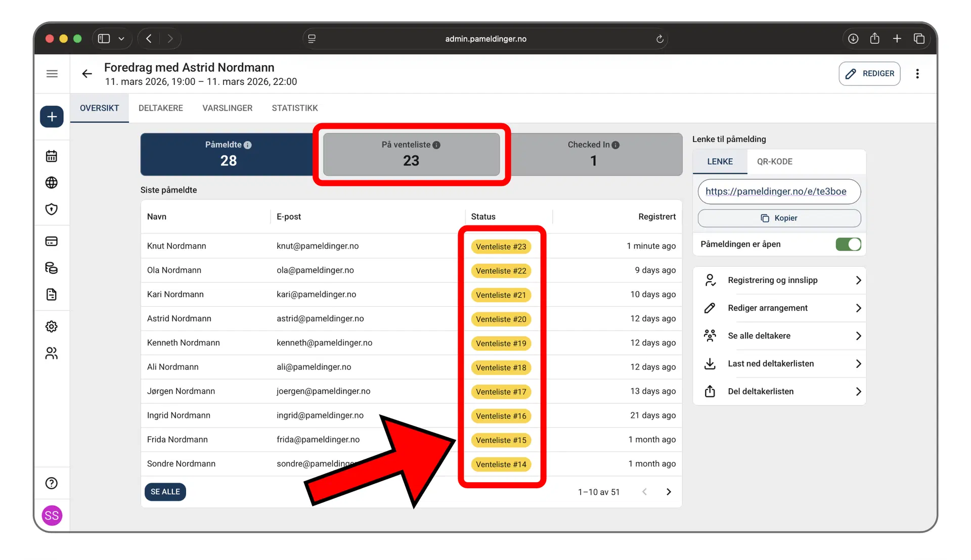Viewport: 971px width, 560px height.
Task: Open the users icon in sidebar
Action: (x=52, y=353)
